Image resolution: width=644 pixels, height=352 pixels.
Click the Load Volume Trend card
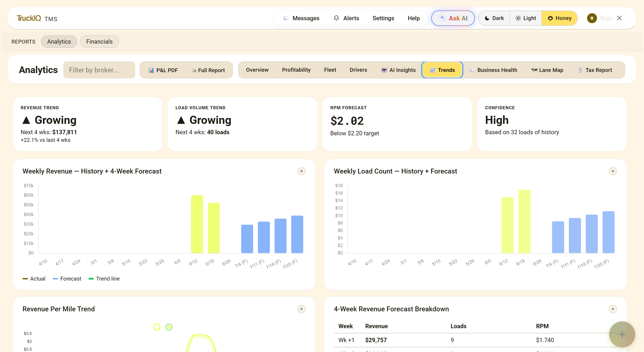(242, 124)
